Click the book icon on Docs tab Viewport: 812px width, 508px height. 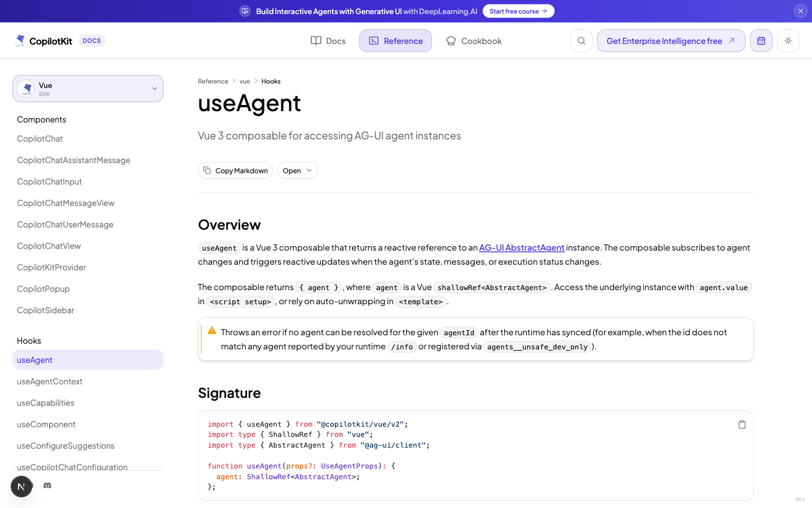316,41
